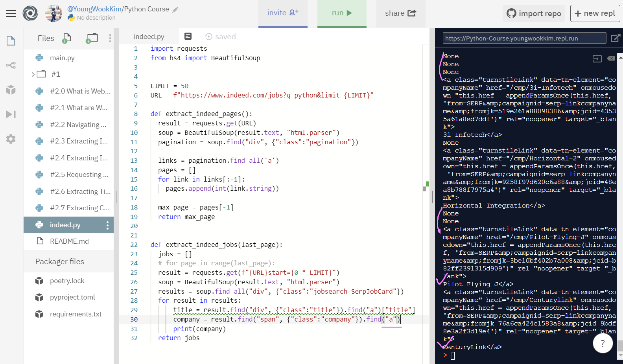Open the Settings gear sidebar icon

click(11, 139)
